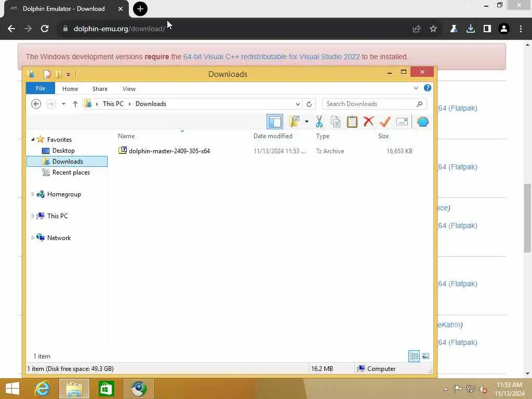This screenshot has height=399, width=532.
Task: Click the Search Downloads field
Action: (374, 104)
